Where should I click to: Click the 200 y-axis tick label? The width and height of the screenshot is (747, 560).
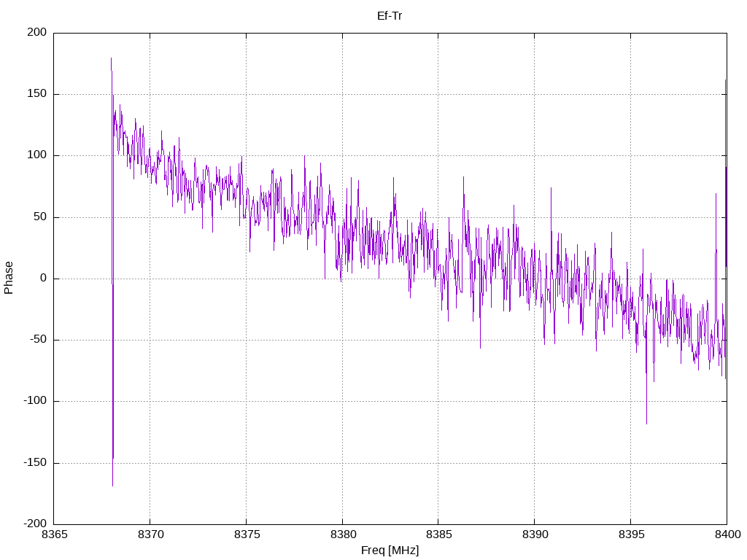(x=37, y=32)
